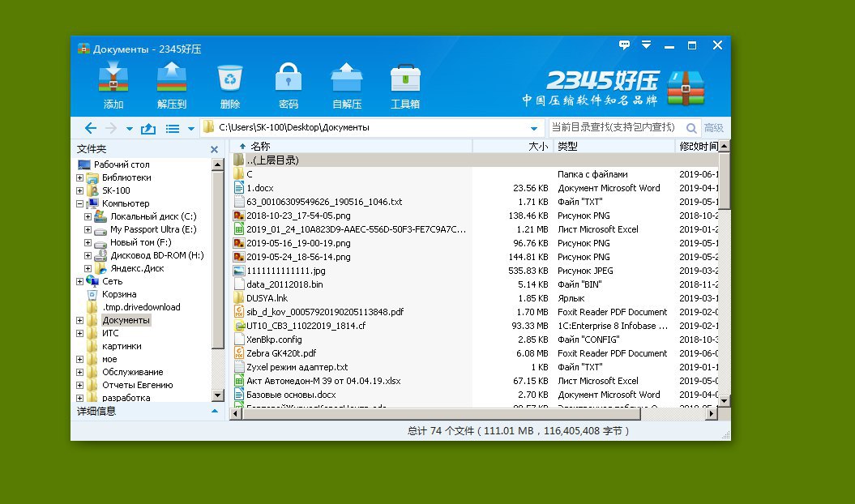Select the ..(上层目录) parent directory row
The height and width of the screenshot is (504, 855).
click(x=474, y=160)
